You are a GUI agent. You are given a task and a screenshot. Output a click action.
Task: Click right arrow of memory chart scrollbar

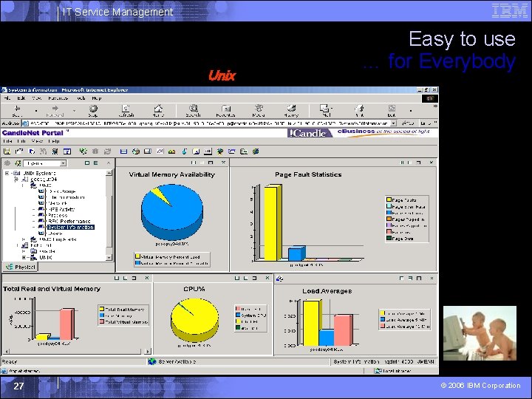[147, 352]
